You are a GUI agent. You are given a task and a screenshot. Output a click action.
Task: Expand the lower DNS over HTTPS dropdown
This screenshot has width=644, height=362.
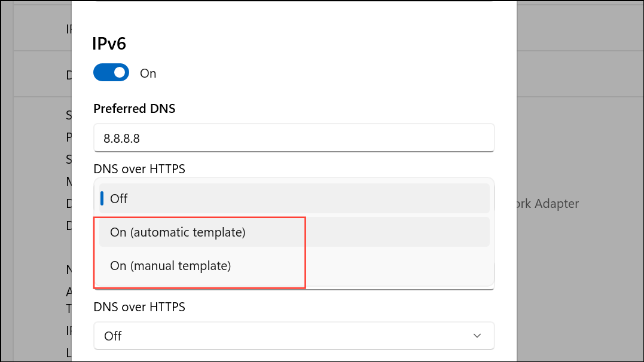294,336
